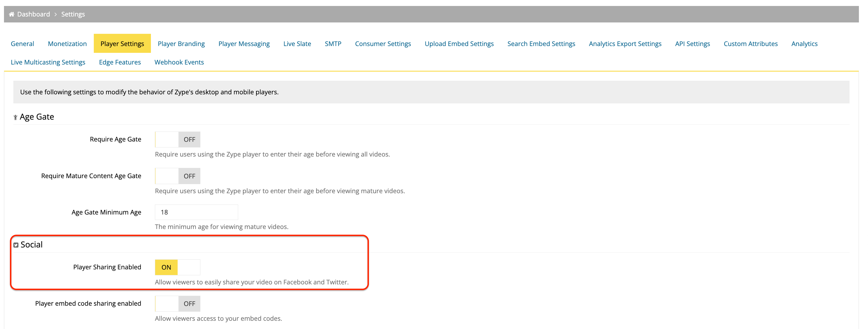Click the Require Mature Content Age Gate label
Viewport: 868px width, 329px height.
coord(91,176)
